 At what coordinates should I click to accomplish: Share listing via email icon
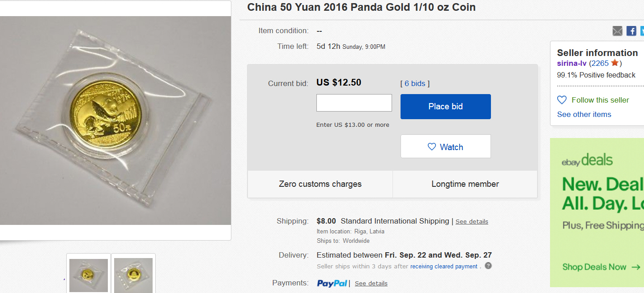[x=618, y=31]
